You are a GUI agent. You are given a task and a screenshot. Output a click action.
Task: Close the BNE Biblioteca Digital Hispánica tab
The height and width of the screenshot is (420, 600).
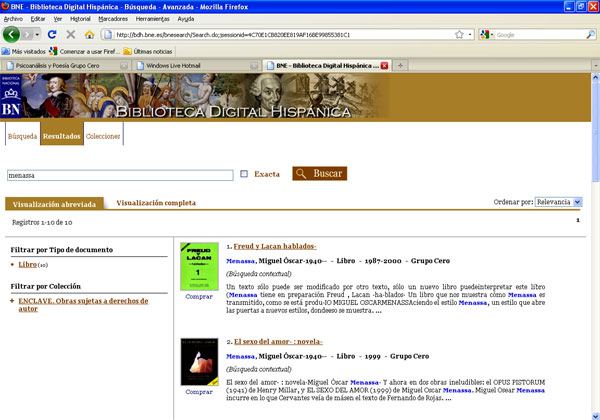click(x=385, y=66)
